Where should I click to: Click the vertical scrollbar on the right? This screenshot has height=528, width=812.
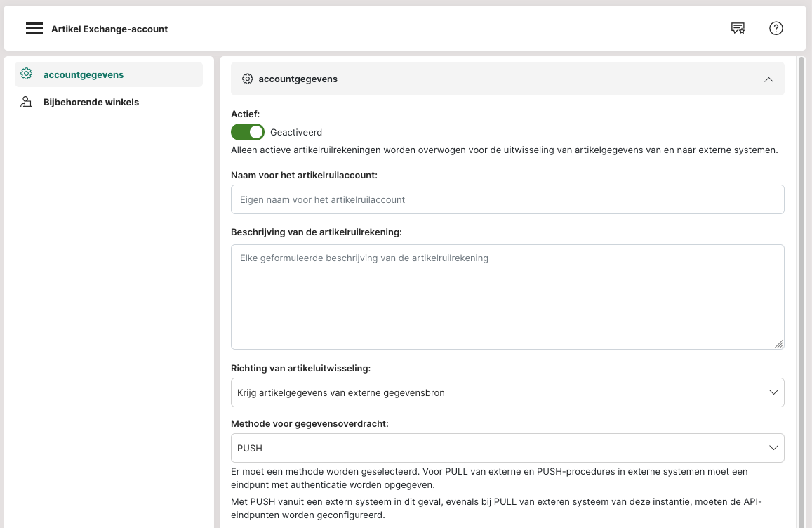pos(801,281)
